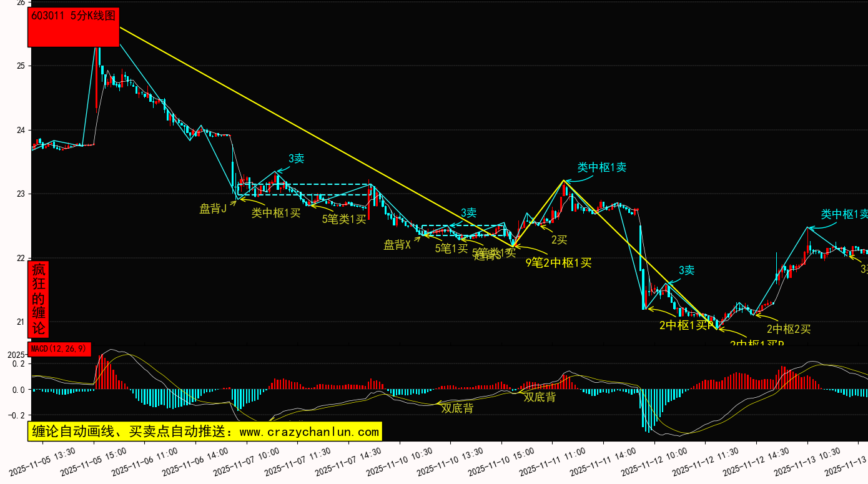
Task: Select the 类中枢1买 buy signal label
Action: click(x=276, y=213)
